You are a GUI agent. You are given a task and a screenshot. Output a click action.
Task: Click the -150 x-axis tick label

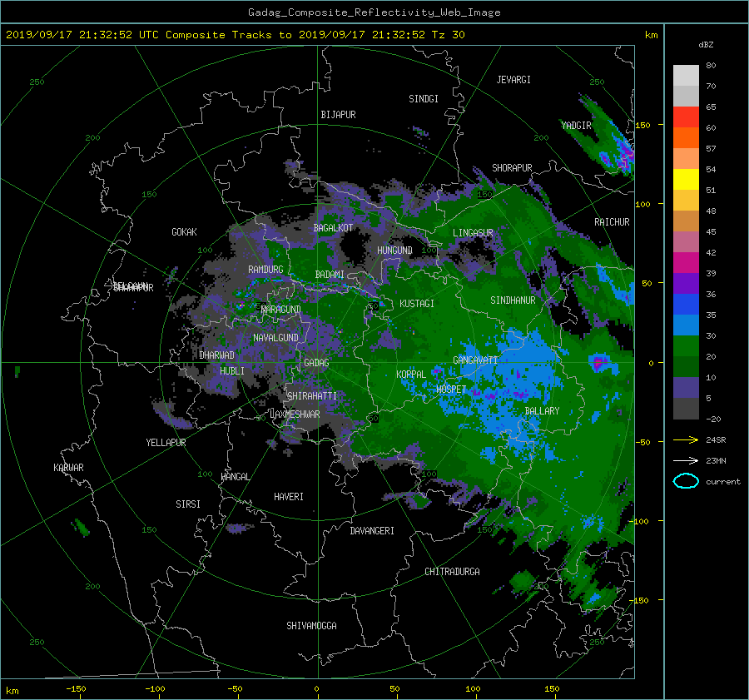[76, 689]
